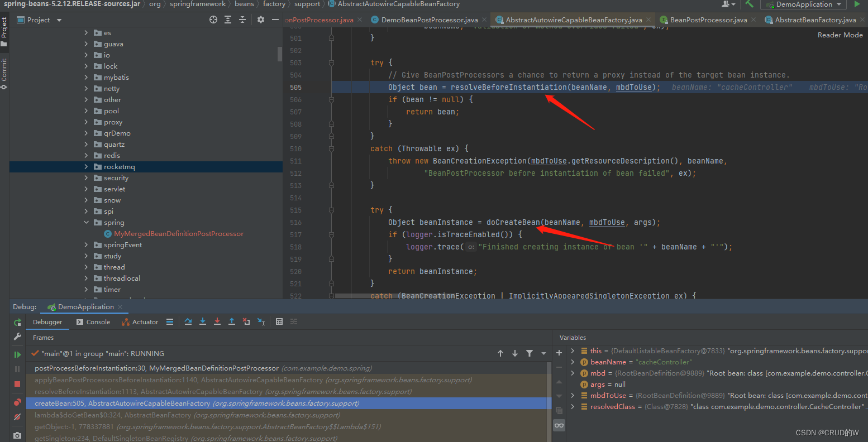Image resolution: width=868 pixels, height=442 pixels.
Task: Stop the DemoApplication debug session
Action: pyautogui.click(x=17, y=384)
